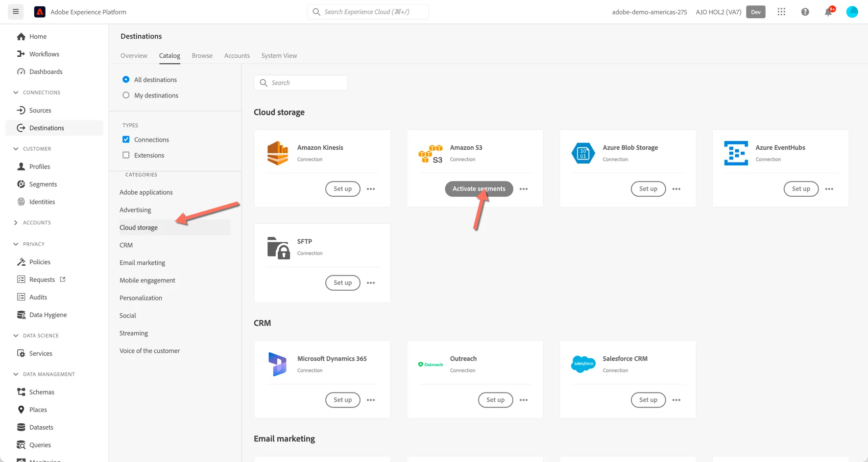868x462 pixels.
Task: Click the Salesforce CRM cloud logo
Action: 583,364
